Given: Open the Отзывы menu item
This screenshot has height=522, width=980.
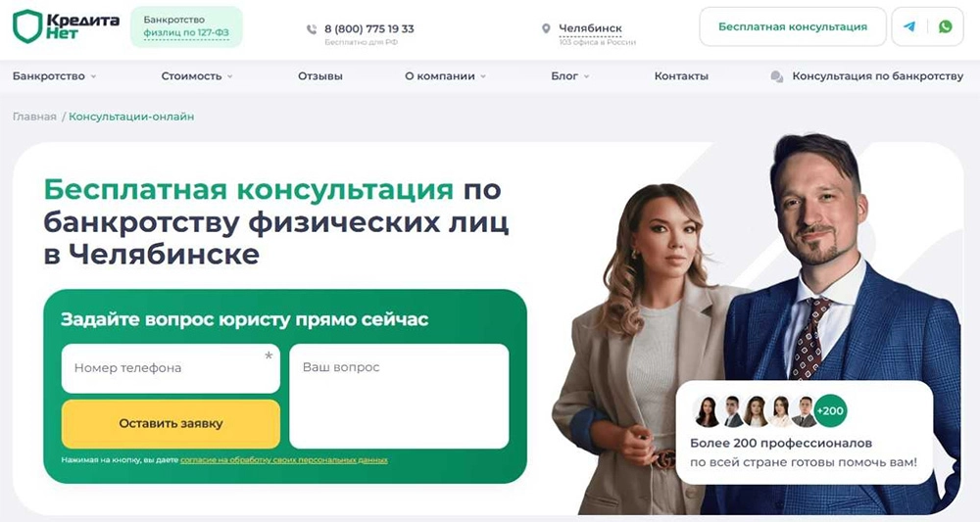Looking at the screenshot, I should point(320,76).
